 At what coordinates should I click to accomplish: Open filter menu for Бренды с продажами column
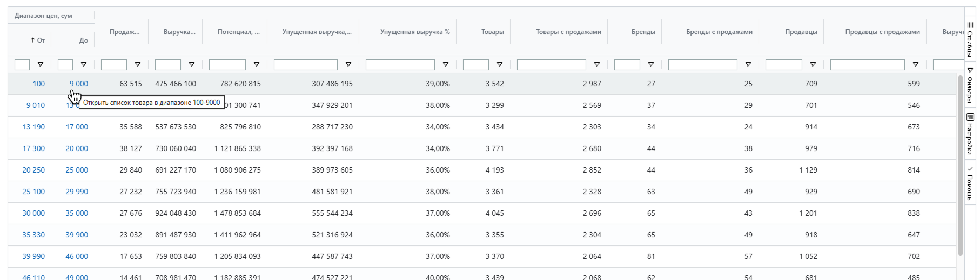tap(748, 65)
